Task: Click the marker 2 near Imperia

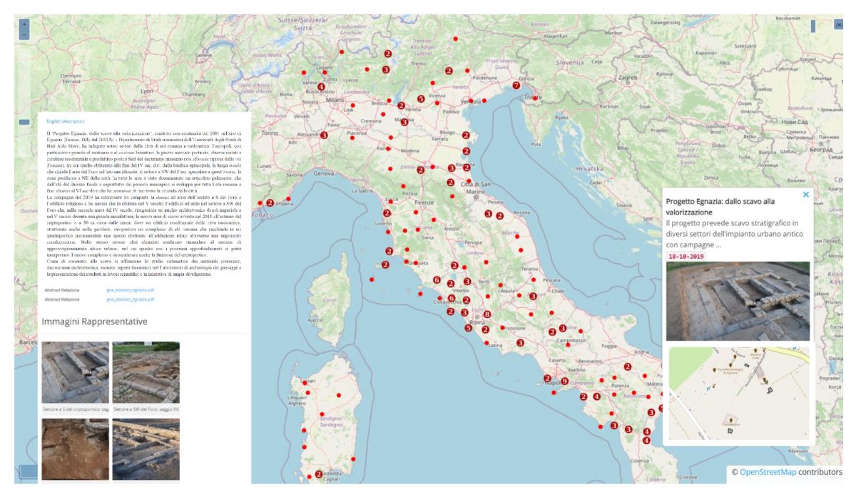Action: tap(270, 201)
